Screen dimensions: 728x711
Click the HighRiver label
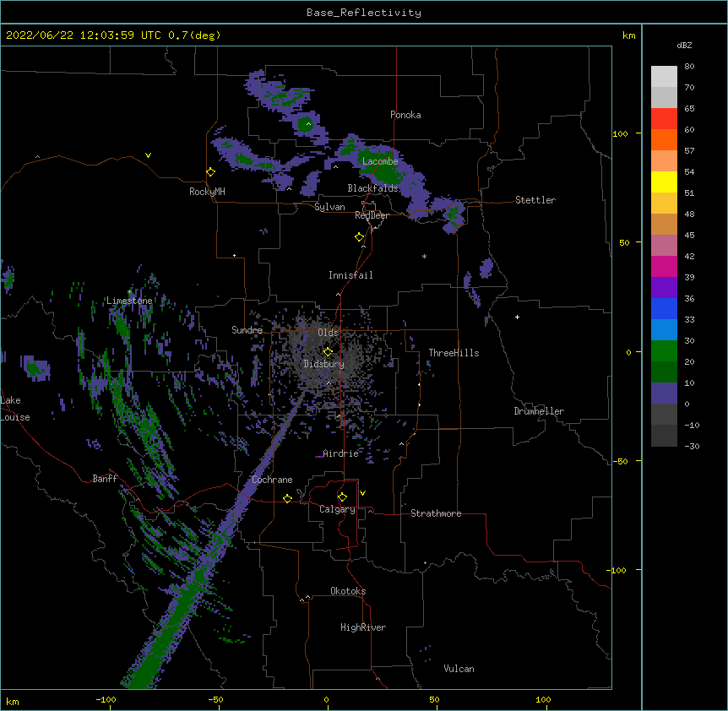click(x=363, y=627)
